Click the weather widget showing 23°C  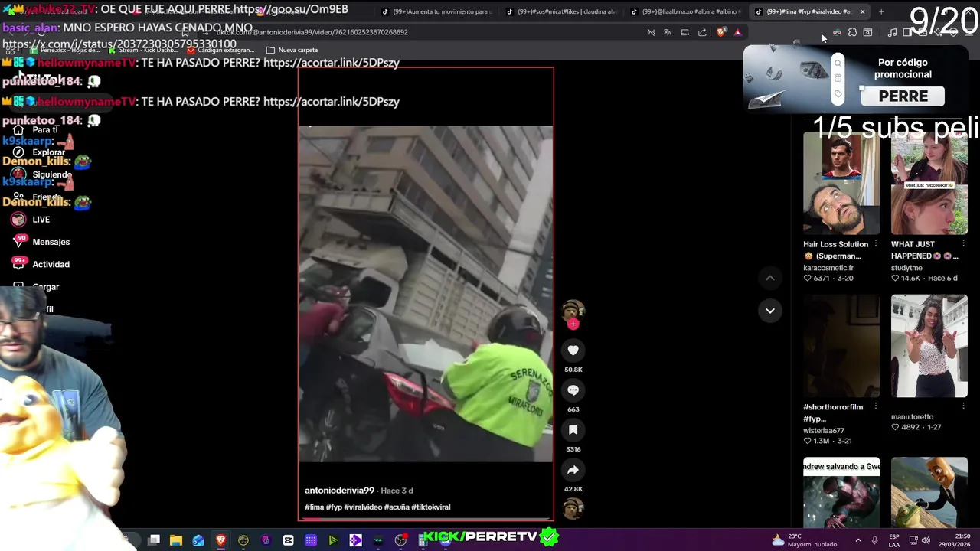(x=806, y=540)
